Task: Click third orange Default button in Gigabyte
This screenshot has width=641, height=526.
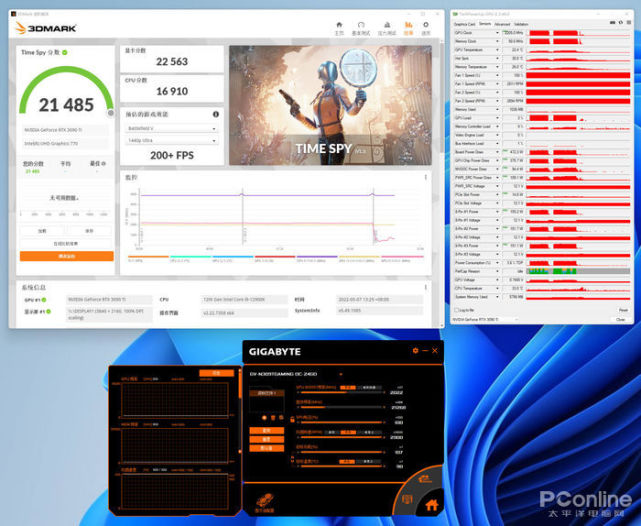Action: coord(267,448)
